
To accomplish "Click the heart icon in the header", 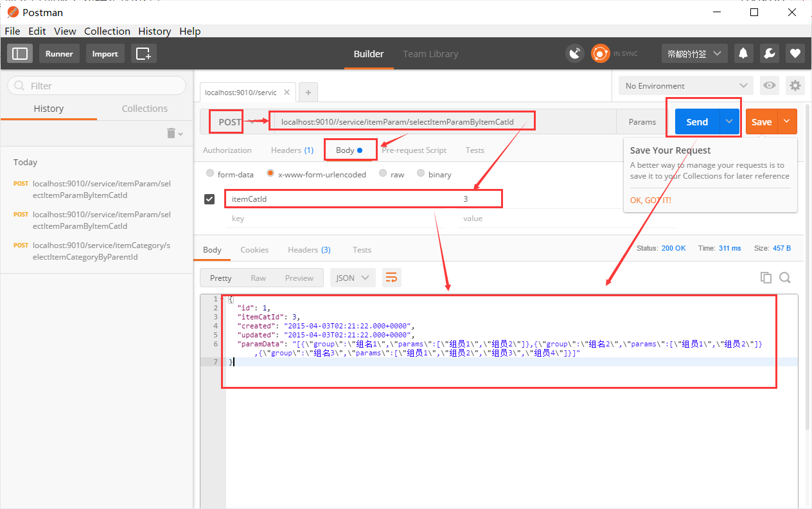I will click(795, 53).
